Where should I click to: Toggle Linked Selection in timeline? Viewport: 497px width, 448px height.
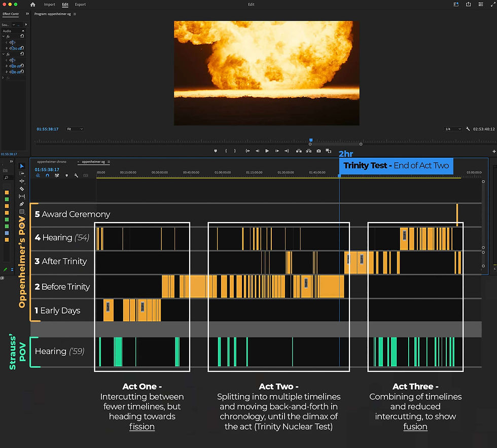pyautogui.click(x=57, y=176)
